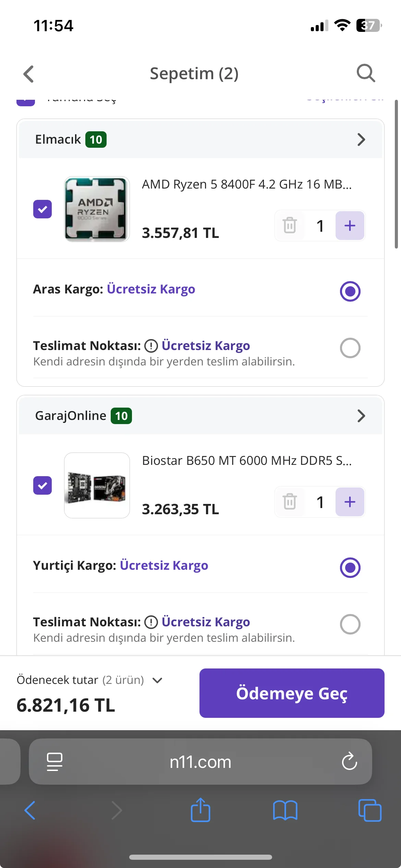Viewport: 401px width, 868px height.
Task: Delete AMD Ryzen 5 item with trash icon
Action: click(290, 226)
